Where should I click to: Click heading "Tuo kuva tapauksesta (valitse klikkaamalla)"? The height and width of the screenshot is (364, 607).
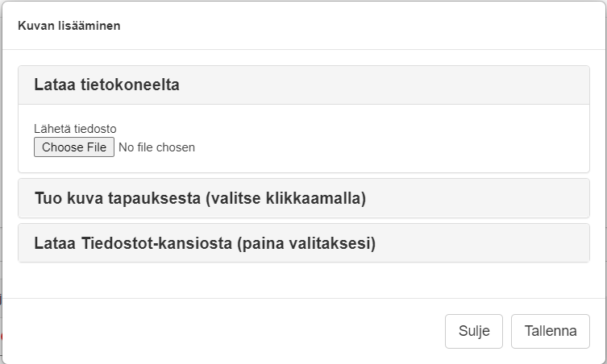pos(200,198)
